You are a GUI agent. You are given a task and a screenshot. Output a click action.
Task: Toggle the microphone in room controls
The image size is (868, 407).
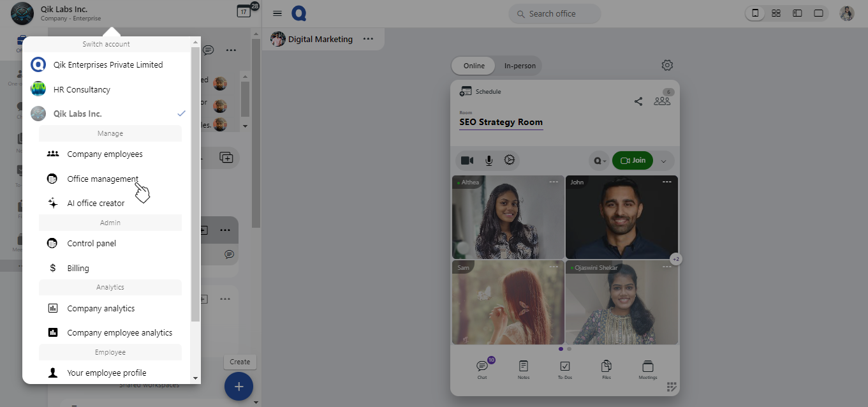(489, 161)
